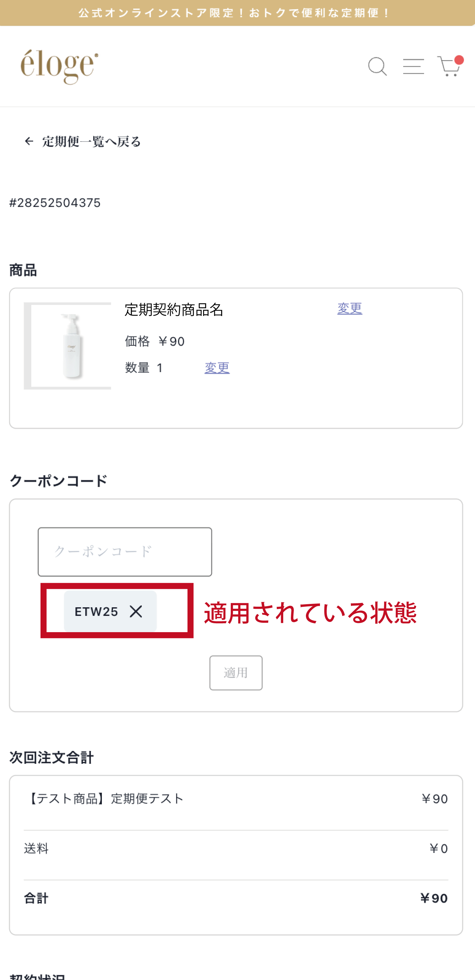
Task: Click the クーポンコード section heading
Action: pyautogui.click(x=59, y=481)
